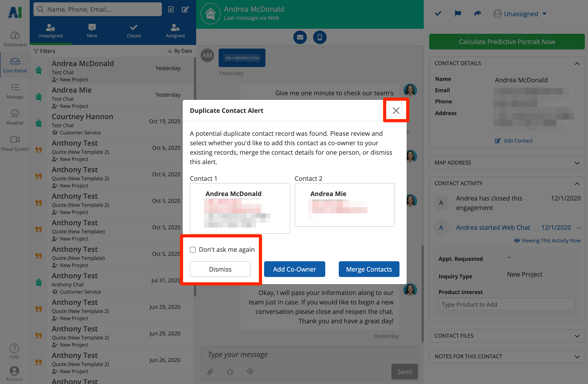Click the checkmark close engagement icon
This screenshot has height=384, width=588.
(x=438, y=13)
